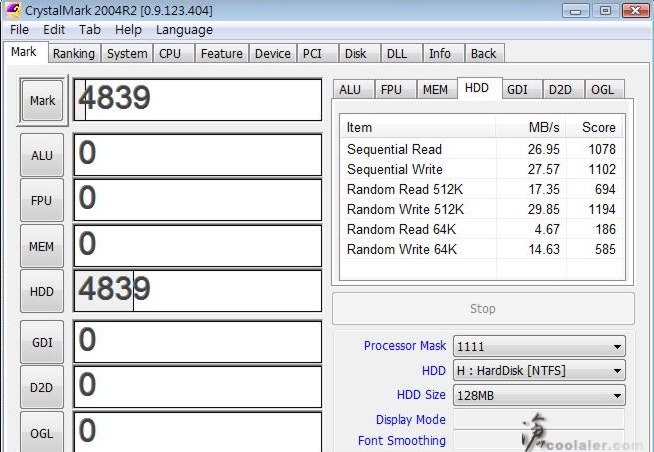Image resolution: width=654 pixels, height=452 pixels.
Task: Click the MB/s column header
Action: (x=531, y=127)
